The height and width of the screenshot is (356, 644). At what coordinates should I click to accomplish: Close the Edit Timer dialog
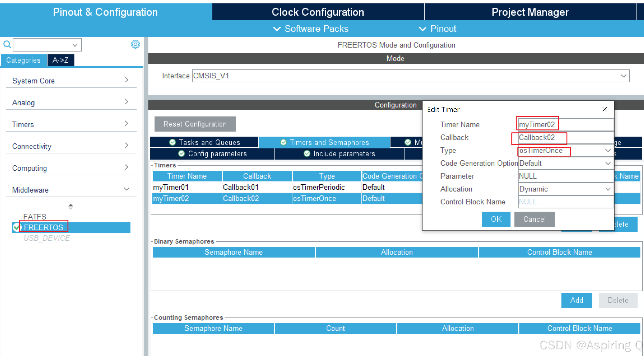click(x=605, y=109)
